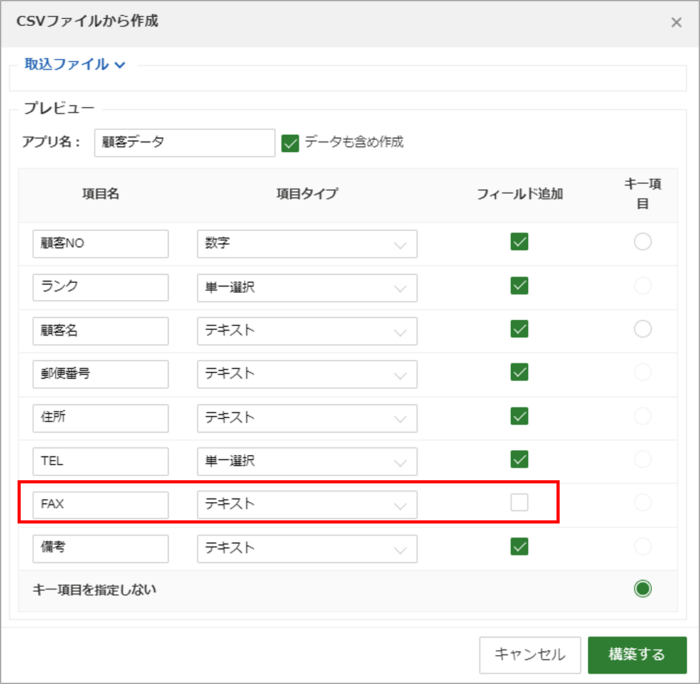Select 顧客NO as key item
This screenshot has height=684, width=700.
point(642,242)
